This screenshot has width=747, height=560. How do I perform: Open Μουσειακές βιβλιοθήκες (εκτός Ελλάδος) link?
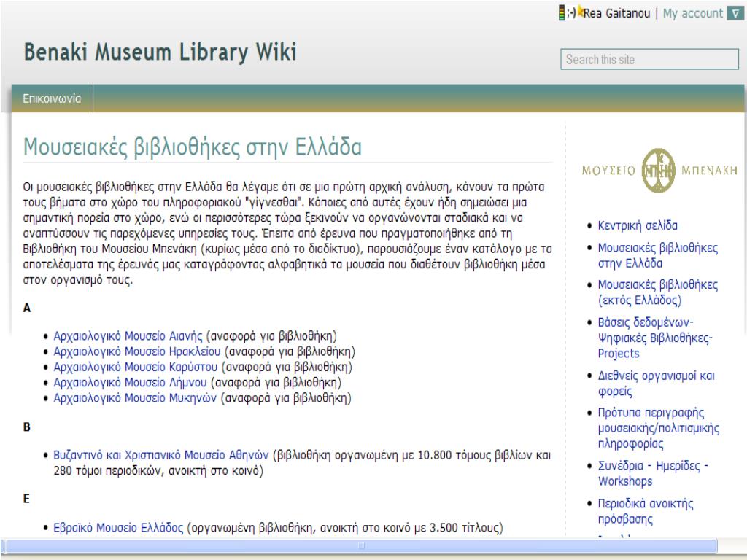[x=657, y=292]
